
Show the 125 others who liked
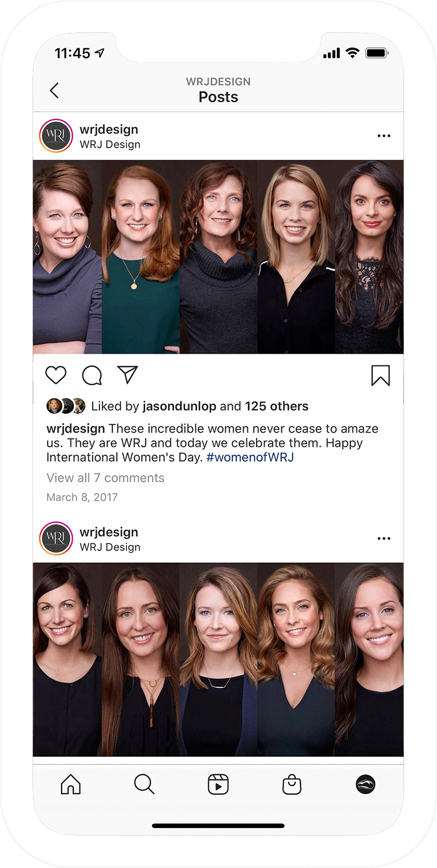[276, 407]
